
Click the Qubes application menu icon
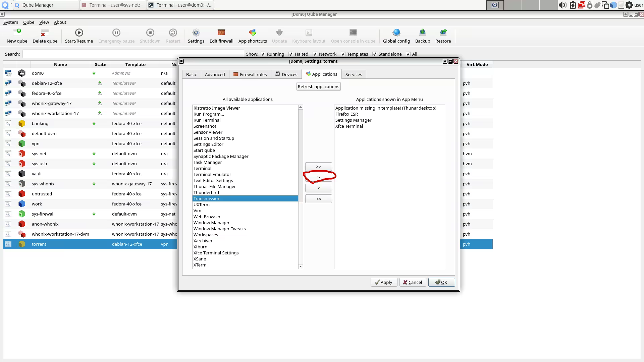pos(5,5)
